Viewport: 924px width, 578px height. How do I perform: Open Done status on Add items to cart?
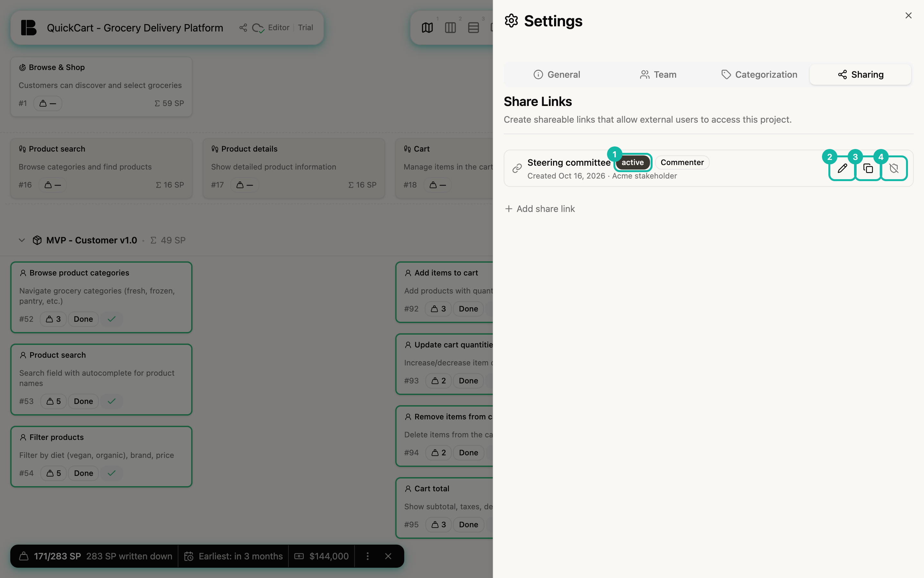(468, 309)
